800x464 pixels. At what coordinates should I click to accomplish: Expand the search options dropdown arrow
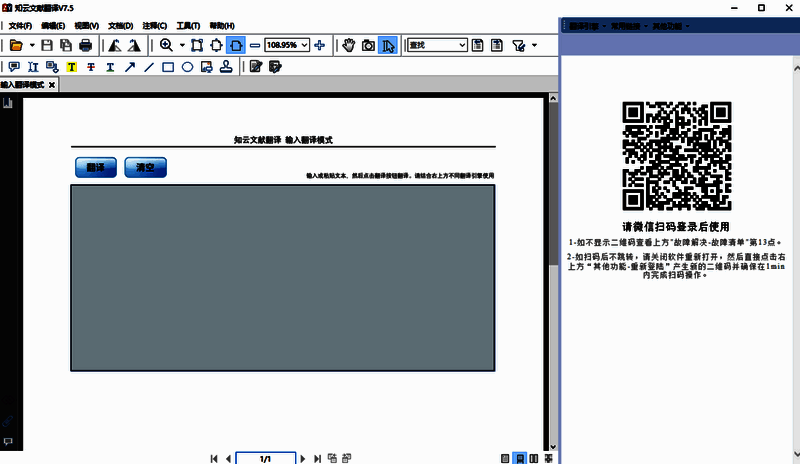(535, 45)
